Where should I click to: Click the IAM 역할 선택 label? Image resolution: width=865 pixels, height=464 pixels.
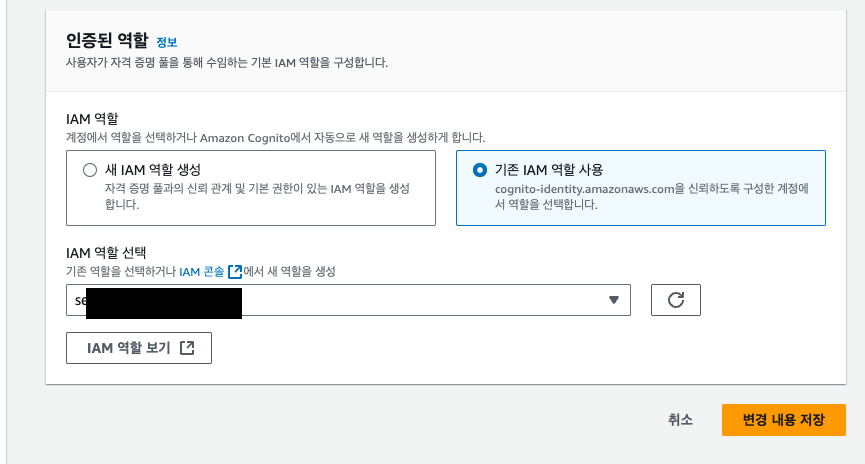point(106,253)
